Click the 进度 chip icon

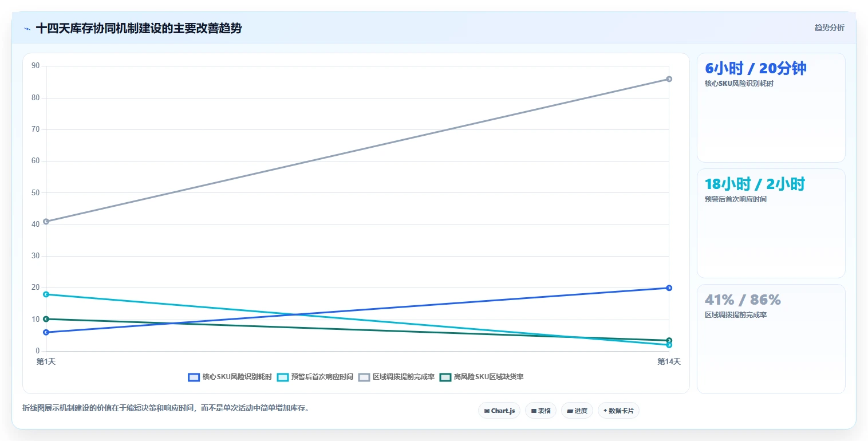[570, 411]
